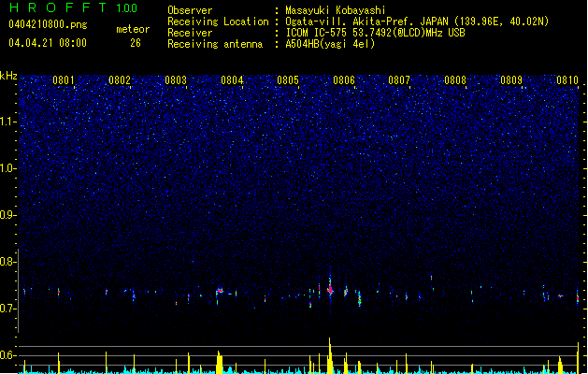Click the 0810 time marker
The height and width of the screenshot is (374, 588).
coord(567,80)
